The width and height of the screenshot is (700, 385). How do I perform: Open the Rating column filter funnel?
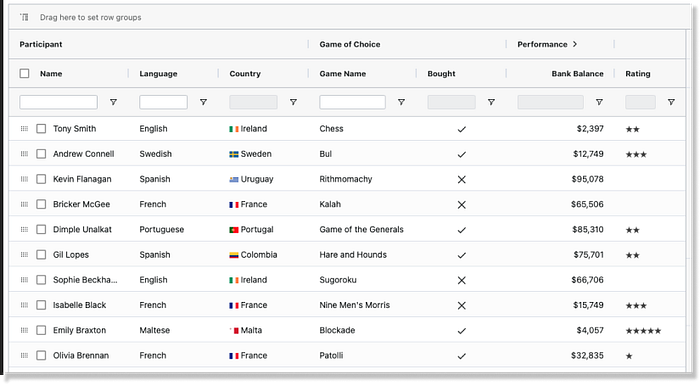[671, 102]
